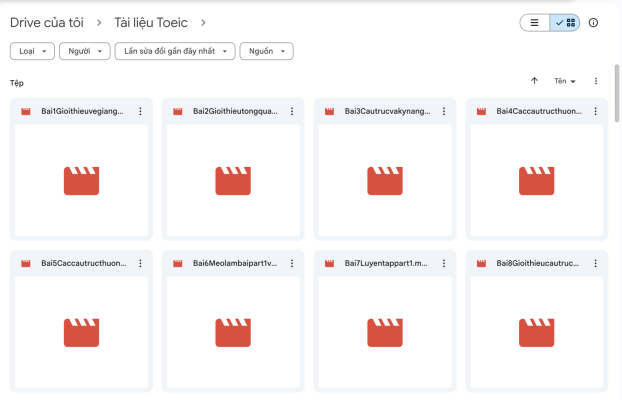Switch to list layout view
Image resolution: width=622 pixels, height=400 pixels.
coord(534,23)
